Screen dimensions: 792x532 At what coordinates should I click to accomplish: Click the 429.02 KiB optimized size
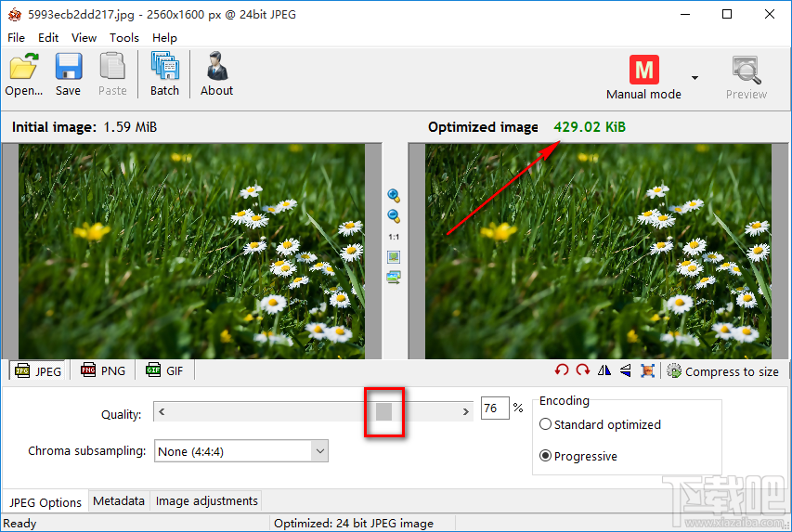590,127
